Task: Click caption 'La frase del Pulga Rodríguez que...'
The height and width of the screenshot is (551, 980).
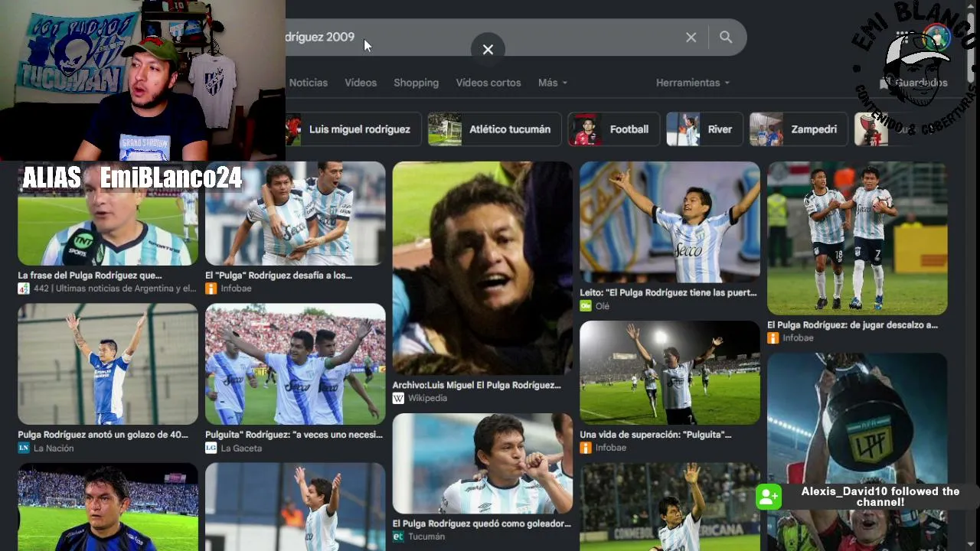Action: pyautogui.click(x=90, y=275)
